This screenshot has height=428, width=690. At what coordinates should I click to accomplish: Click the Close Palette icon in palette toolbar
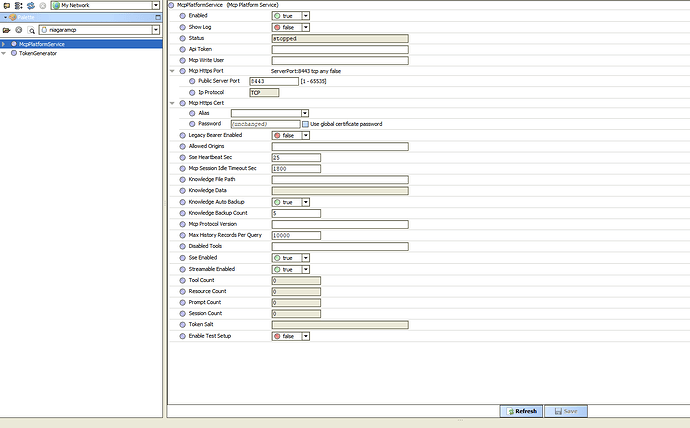tap(18, 30)
